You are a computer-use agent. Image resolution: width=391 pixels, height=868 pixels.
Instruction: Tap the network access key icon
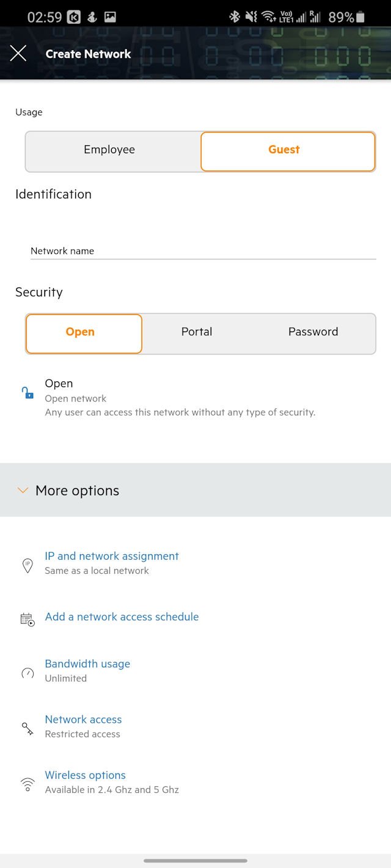[27, 729]
